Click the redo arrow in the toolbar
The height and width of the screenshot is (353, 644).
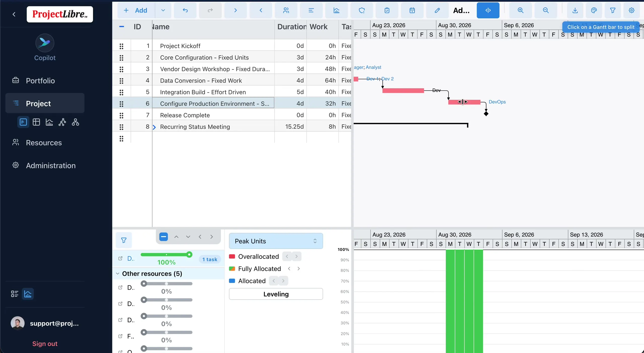pos(210,10)
